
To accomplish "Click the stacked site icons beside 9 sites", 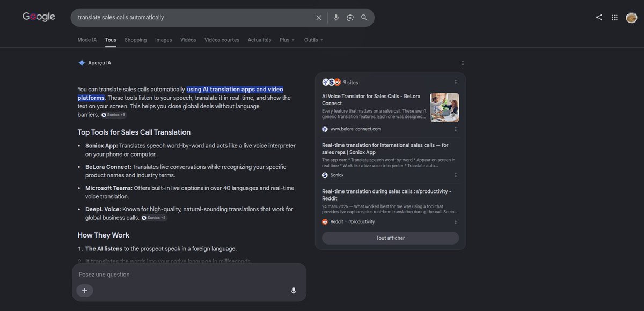I will 331,82.
